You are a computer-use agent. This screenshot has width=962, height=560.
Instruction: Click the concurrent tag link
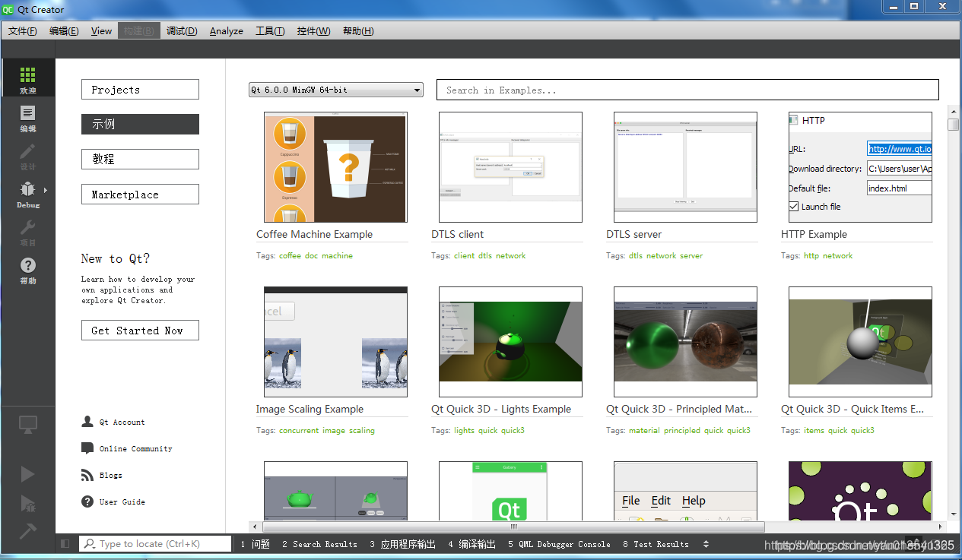[299, 431]
